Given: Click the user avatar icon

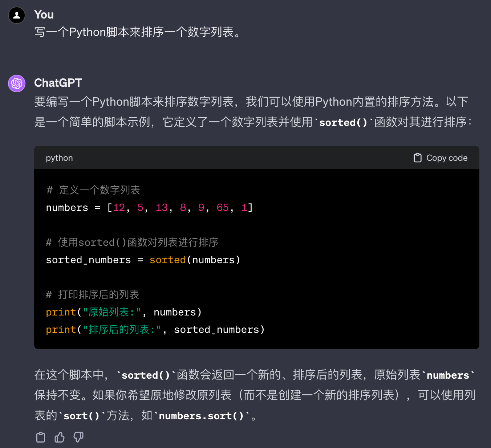Looking at the screenshot, I should pyautogui.click(x=17, y=15).
